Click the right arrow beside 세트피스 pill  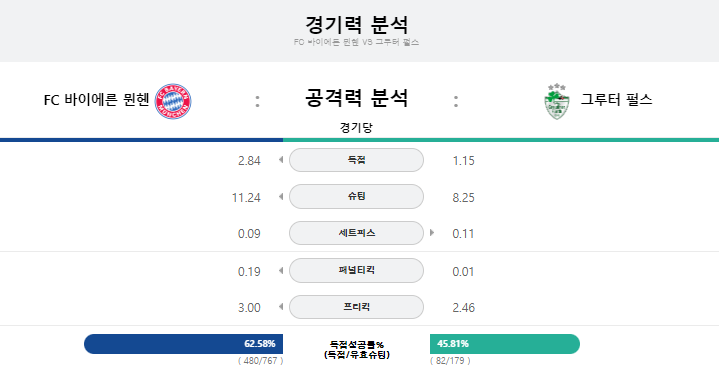click(x=432, y=233)
